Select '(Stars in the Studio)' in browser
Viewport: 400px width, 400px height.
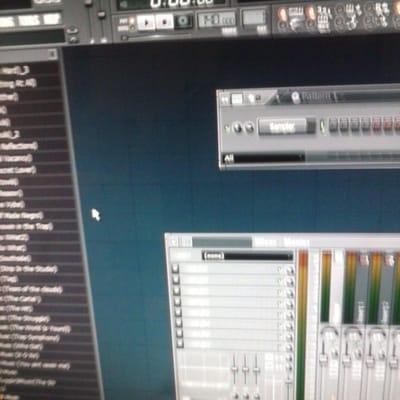[28, 269]
